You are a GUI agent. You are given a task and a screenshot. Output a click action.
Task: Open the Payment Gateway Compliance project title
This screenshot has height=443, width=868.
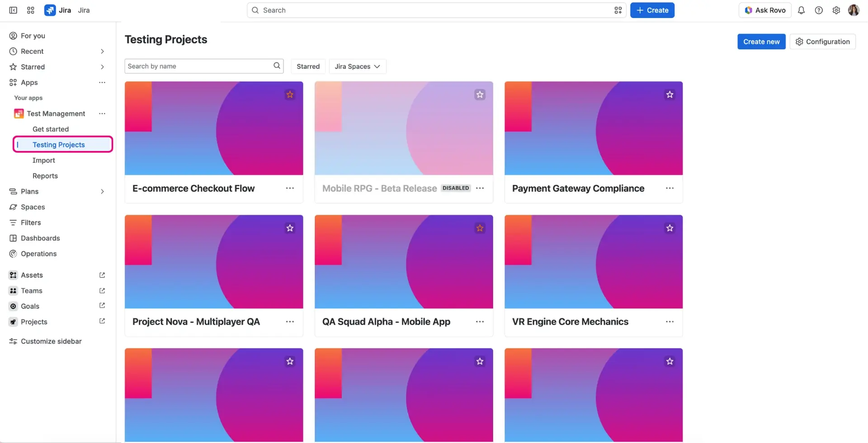pos(578,188)
